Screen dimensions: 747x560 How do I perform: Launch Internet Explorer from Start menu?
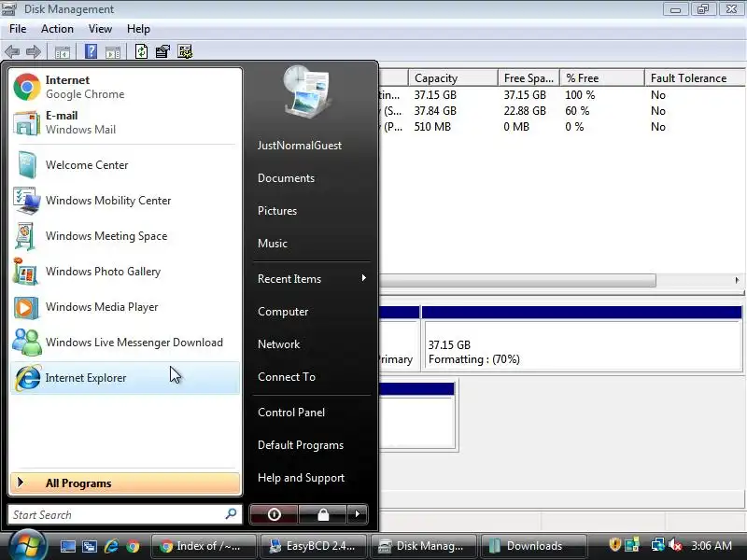[x=125, y=378]
